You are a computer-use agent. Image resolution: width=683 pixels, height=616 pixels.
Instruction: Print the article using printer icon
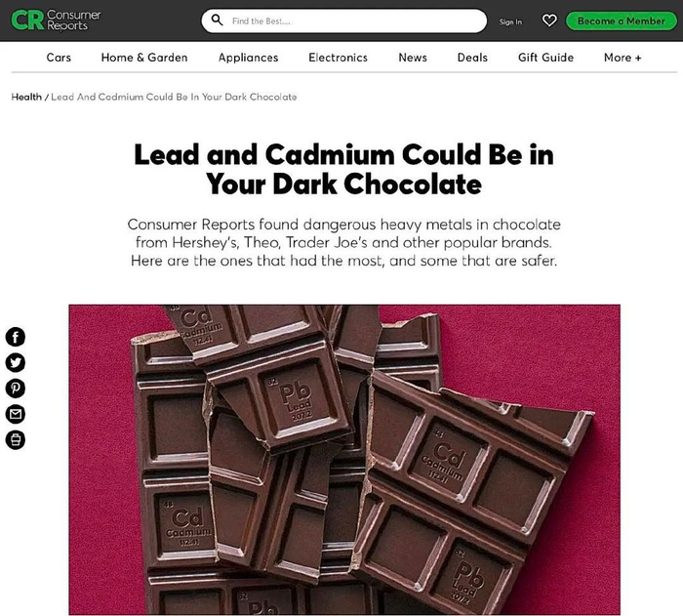pyautogui.click(x=16, y=439)
